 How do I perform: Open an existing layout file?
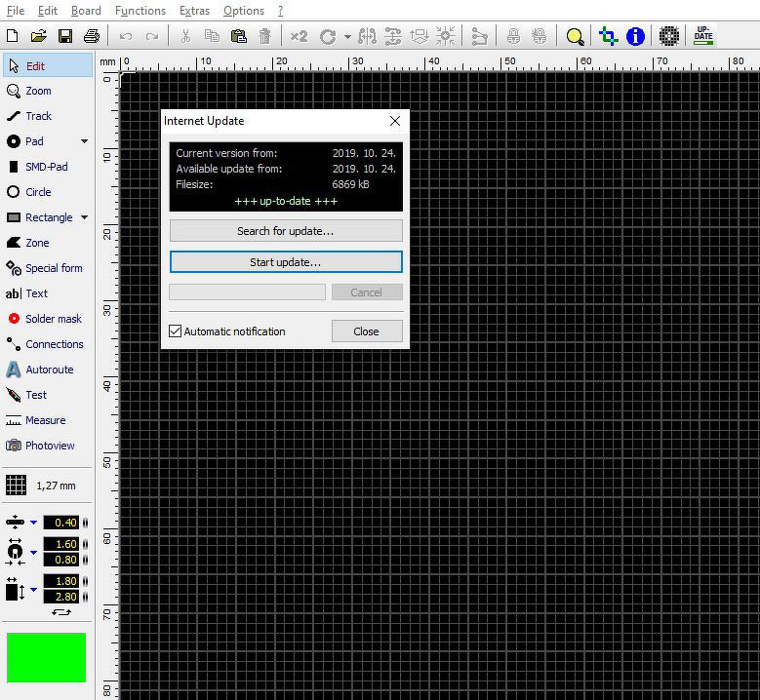[x=39, y=36]
